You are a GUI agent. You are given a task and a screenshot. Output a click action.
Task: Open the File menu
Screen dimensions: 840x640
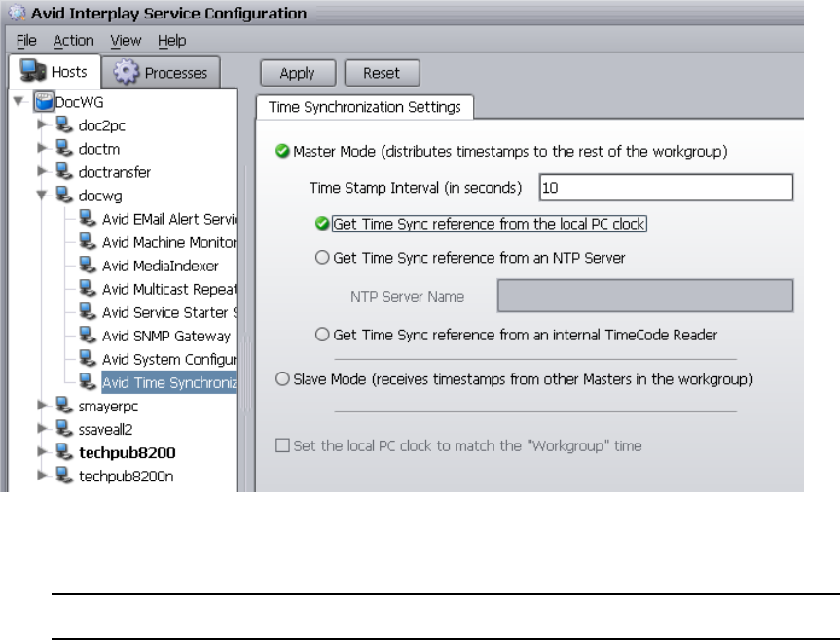(x=26, y=41)
